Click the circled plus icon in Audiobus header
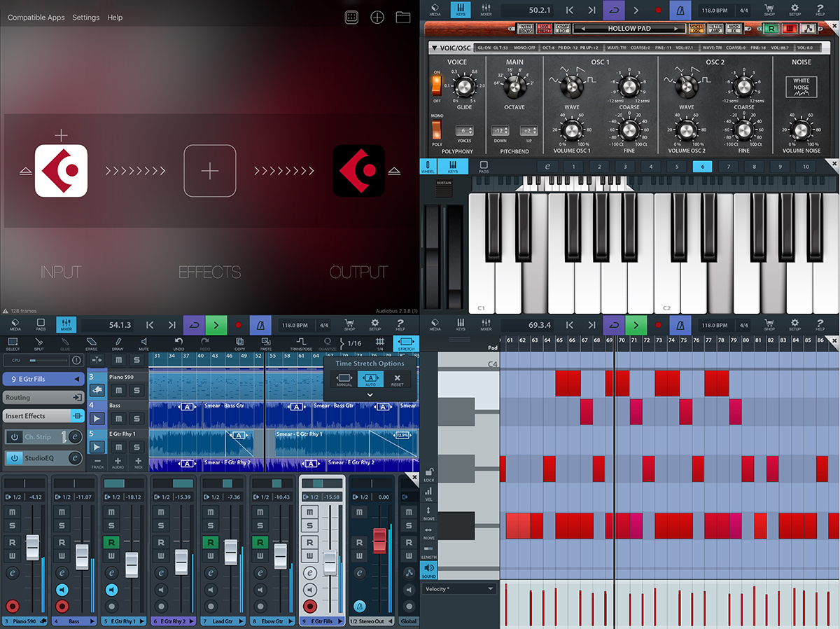 click(377, 17)
